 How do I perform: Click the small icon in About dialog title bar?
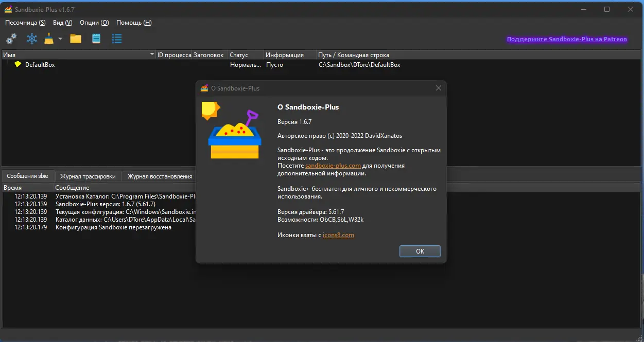pyautogui.click(x=204, y=88)
